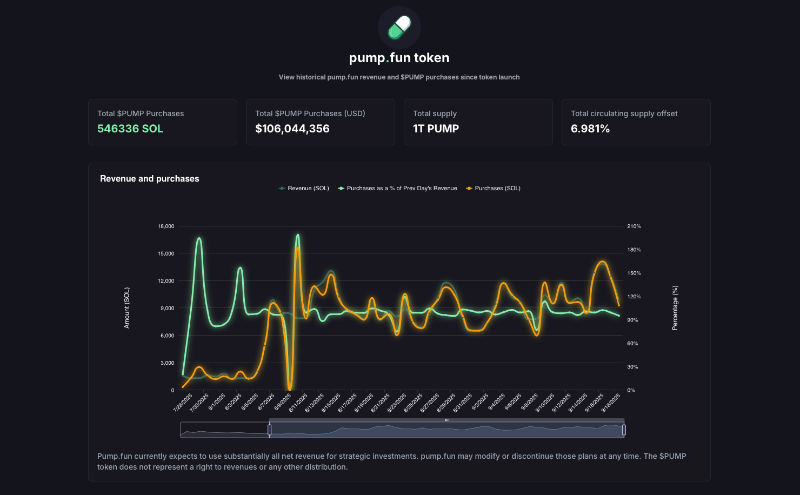Viewport: 800px width, 495px height.
Task: Click the "12,000" left axis label
Action: point(166,281)
